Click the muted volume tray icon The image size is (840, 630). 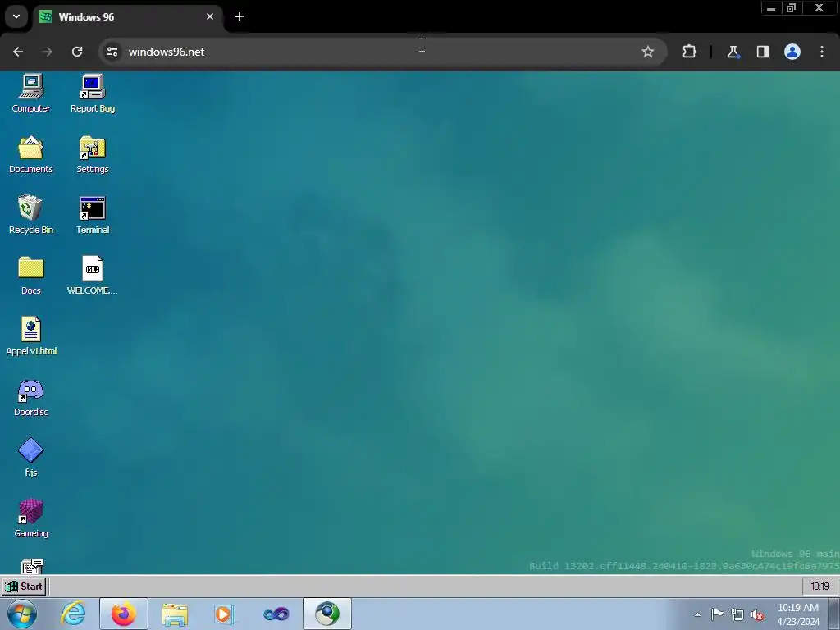[757, 614]
